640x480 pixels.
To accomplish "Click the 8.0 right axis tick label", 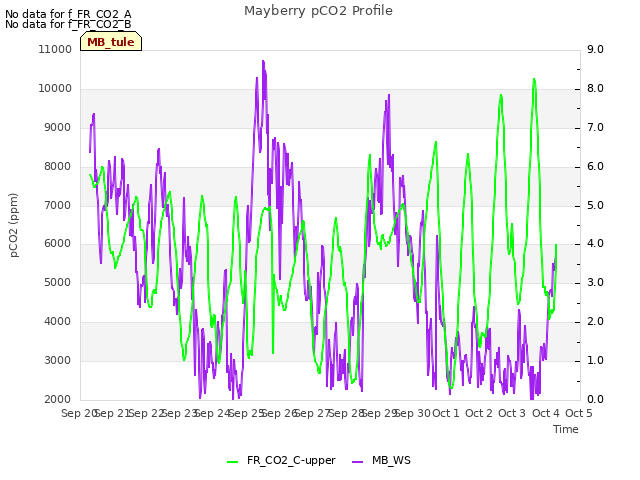I will 596,89.
